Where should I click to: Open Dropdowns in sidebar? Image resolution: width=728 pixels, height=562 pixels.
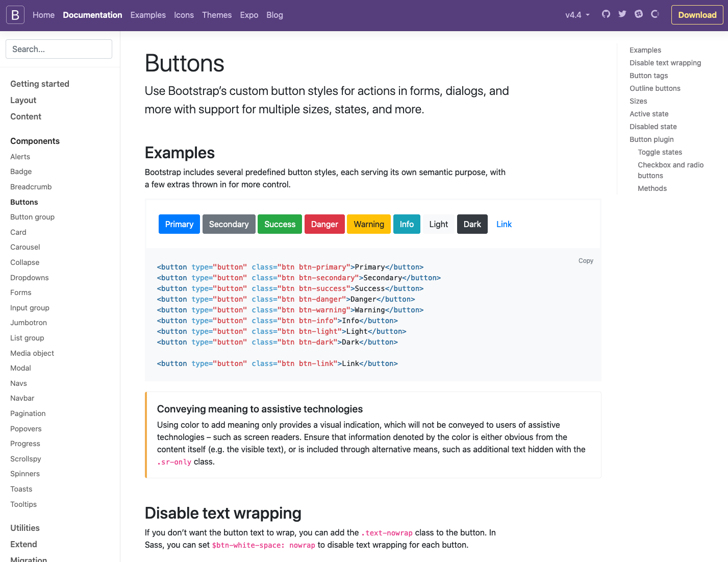coord(30,278)
